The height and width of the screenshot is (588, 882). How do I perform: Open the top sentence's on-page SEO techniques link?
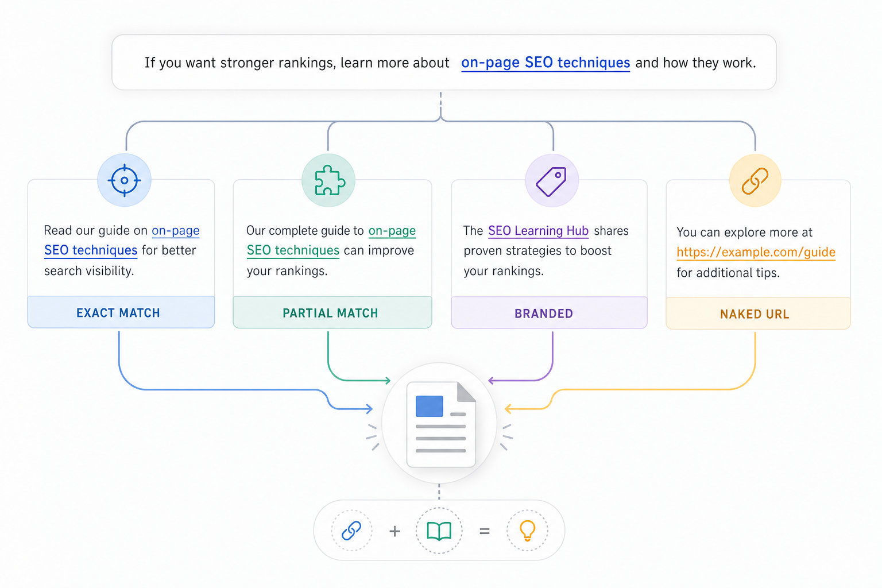[546, 63]
